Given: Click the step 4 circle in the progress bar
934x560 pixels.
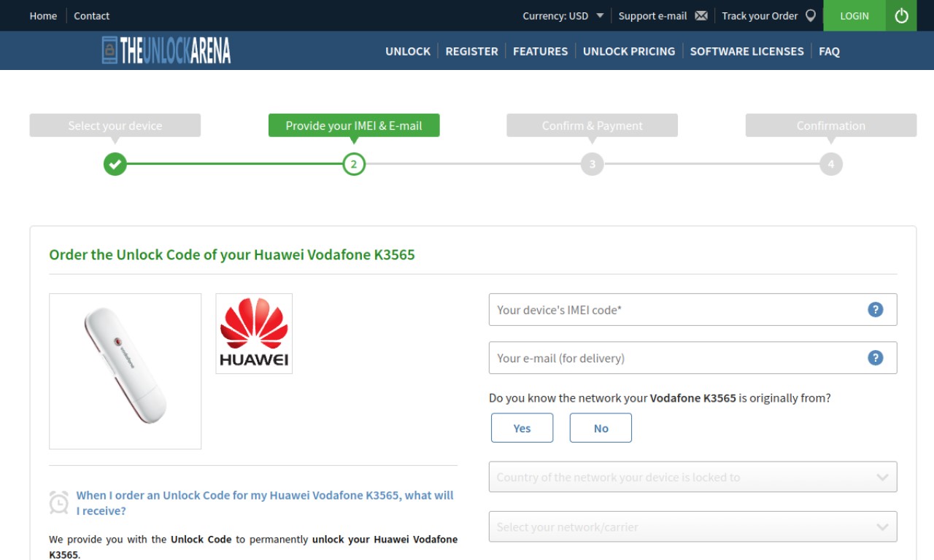Looking at the screenshot, I should pyautogui.click(x=831, y=164).
